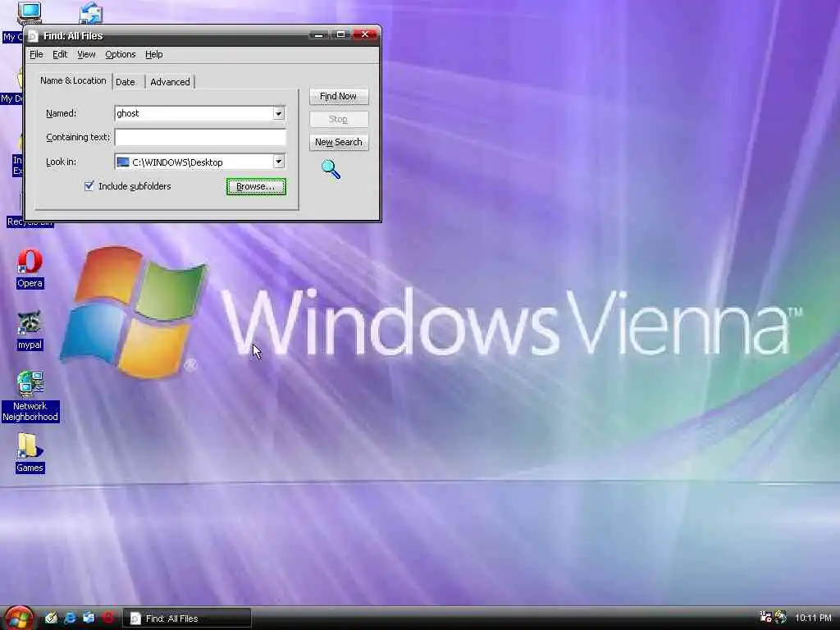This screenshot has height=630, width=840.
Task: Select the My Computer monitor icon on desktop
Action: (29, 11)
